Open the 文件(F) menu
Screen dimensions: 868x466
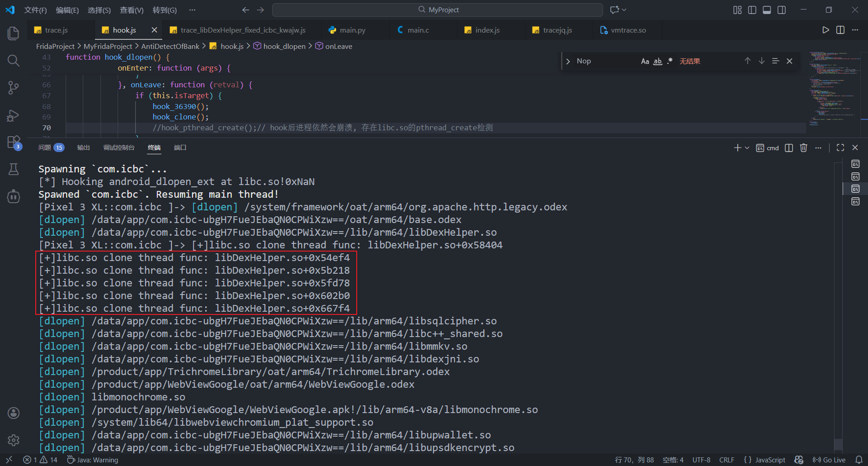tap(35, 10)
